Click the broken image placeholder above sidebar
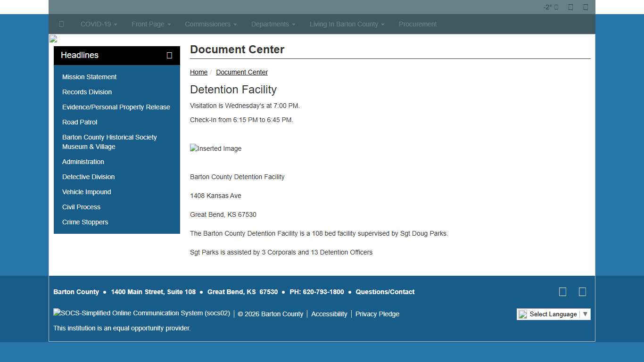 52,38
